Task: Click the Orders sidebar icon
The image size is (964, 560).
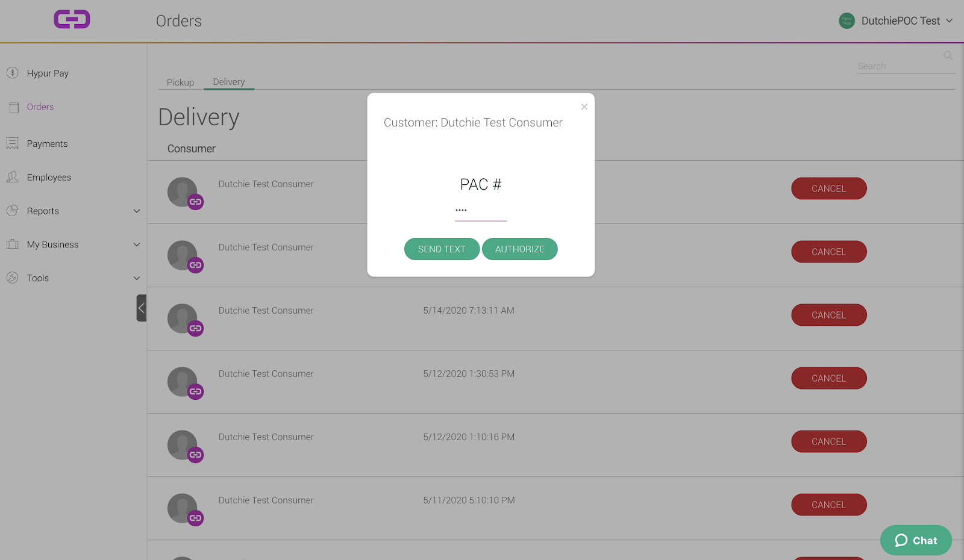Action: (x=14, y=107)
